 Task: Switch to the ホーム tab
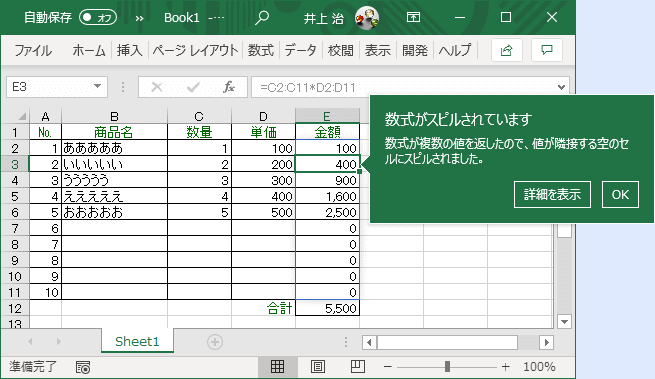pyautogui.click(x=89, y=51)
